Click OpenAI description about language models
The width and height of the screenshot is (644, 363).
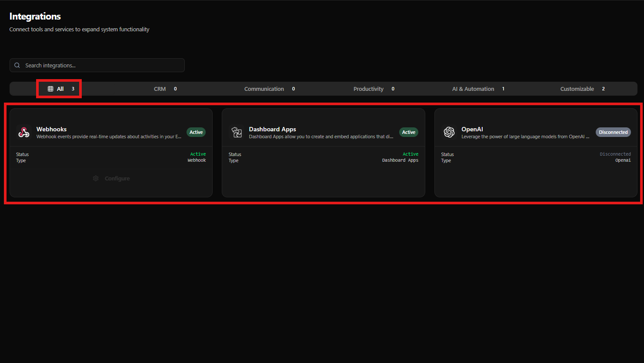pyautogui.click(x=525, y=137)
